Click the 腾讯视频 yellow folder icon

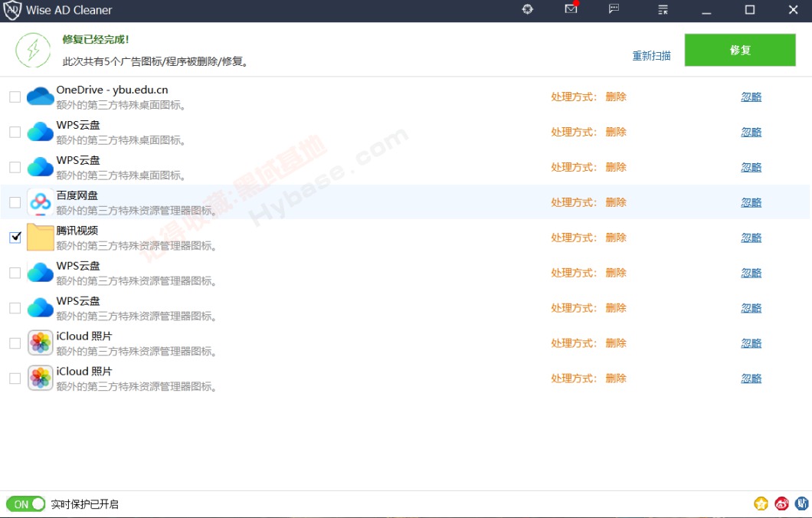pyautogui.click(x=41, y=238)
